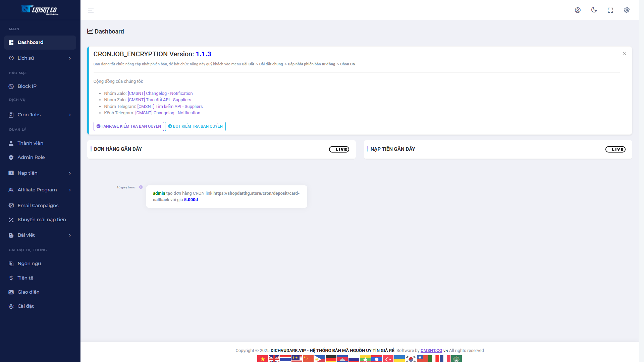Image resolution: width=644 pixels, height=362 pixels.
Task: Click the Bot kiểm tra bản quyền button
Action: coord(195,126)
